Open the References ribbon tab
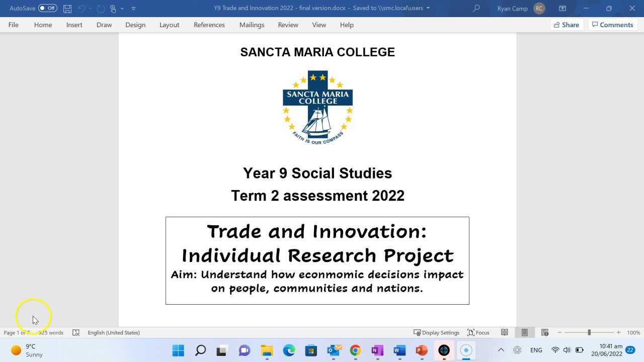The height and width of the screenshot is (362, 644). [x=209, y=25]
